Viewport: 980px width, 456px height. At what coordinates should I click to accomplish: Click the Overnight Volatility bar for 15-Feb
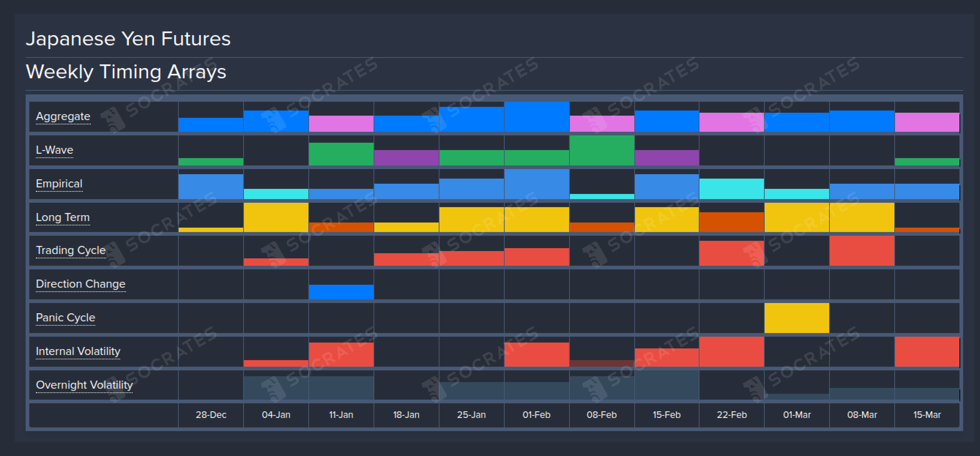point(667,385)
